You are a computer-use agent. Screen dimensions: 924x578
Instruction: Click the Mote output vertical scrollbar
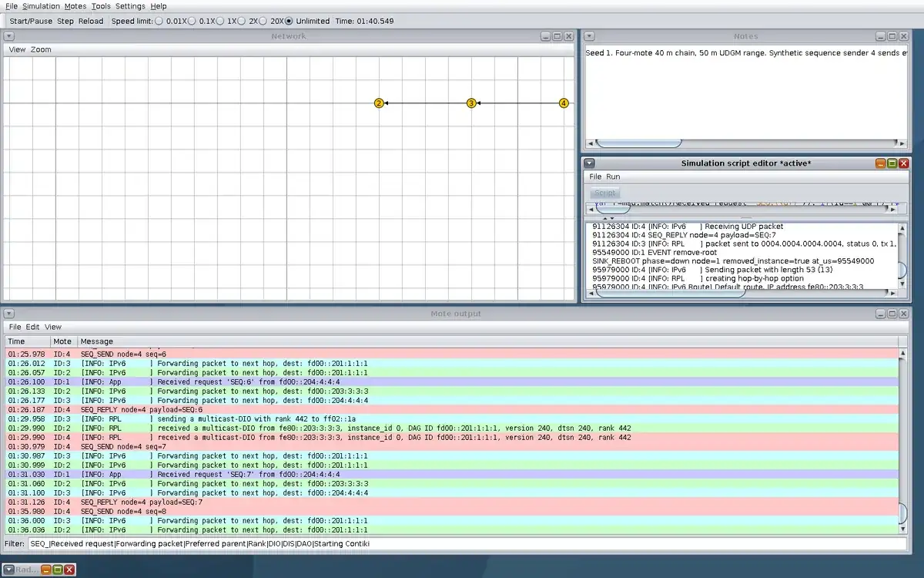point(903,440)
